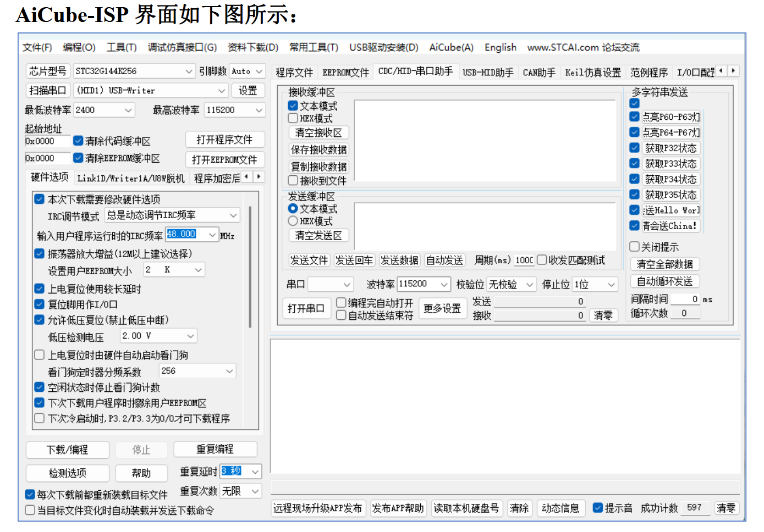Open the 重复次数 无限 dropdown
Viewport: 764px width, 532px height.
coord(255,491)
